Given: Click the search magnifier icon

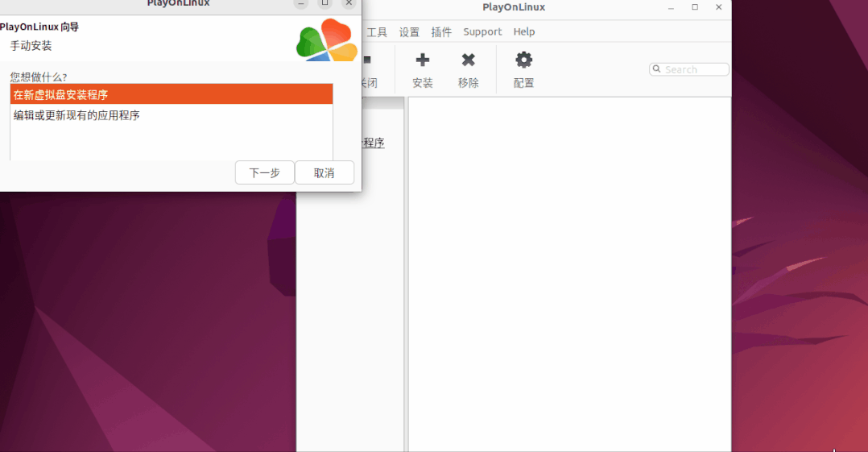Looking at the screenshot, I should click(656, 69).
